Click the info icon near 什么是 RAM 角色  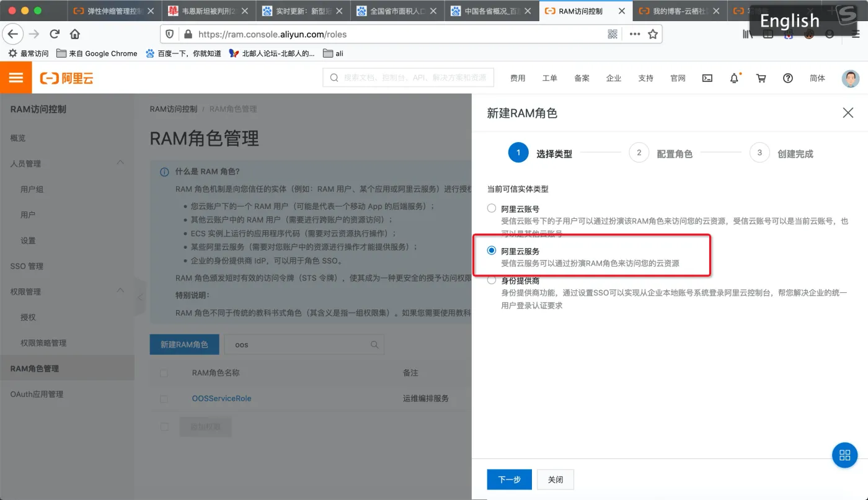click(x=164, y=172)
